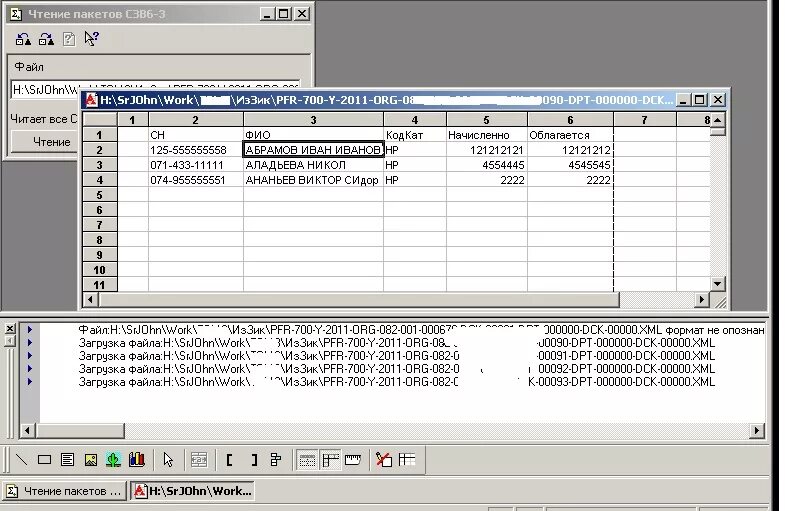This screenshot has width=785, height=511.
Task: Maximize the spreadsheet document window
Action: pyautogui.click(x=699, y=100)
